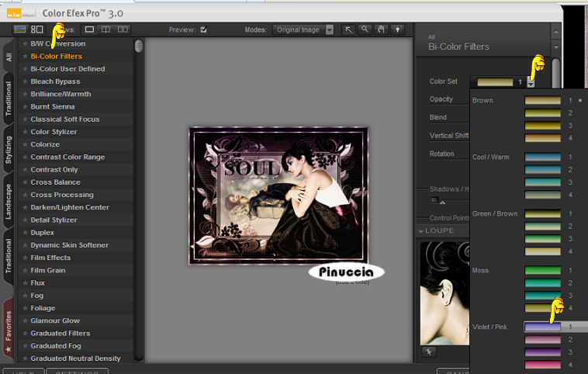Image resolution: width=588 pixels, height=374 pixels.
Task: Click the SOUL image preview
Action: coord(278,196)
